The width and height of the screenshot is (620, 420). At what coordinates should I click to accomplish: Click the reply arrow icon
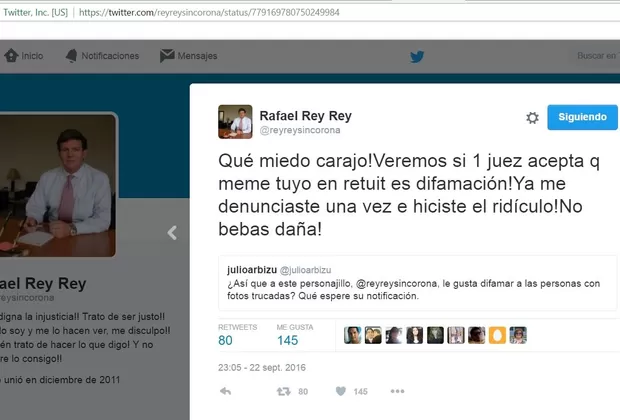225,392
